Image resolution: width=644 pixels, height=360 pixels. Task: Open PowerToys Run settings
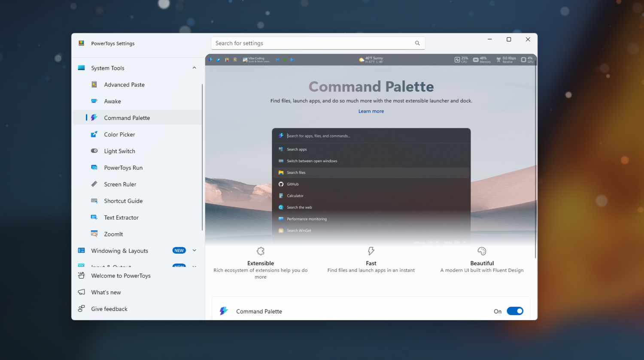click(x=137, y=168)
